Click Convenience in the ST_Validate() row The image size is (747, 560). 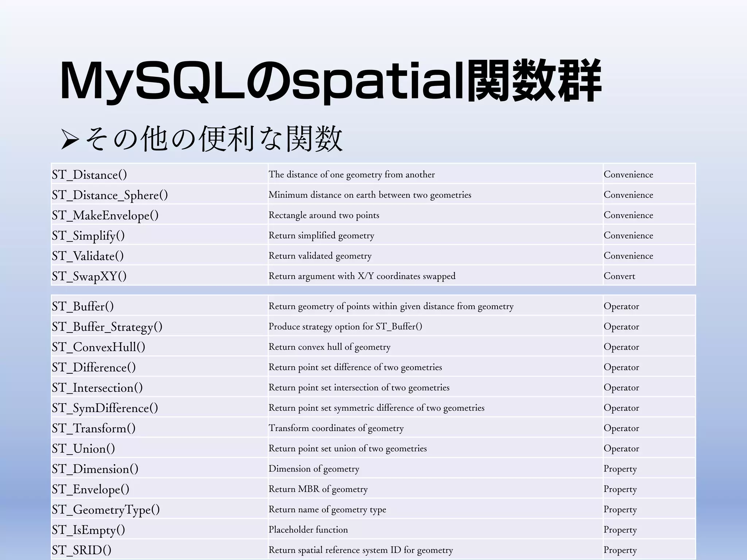point(628,256)
